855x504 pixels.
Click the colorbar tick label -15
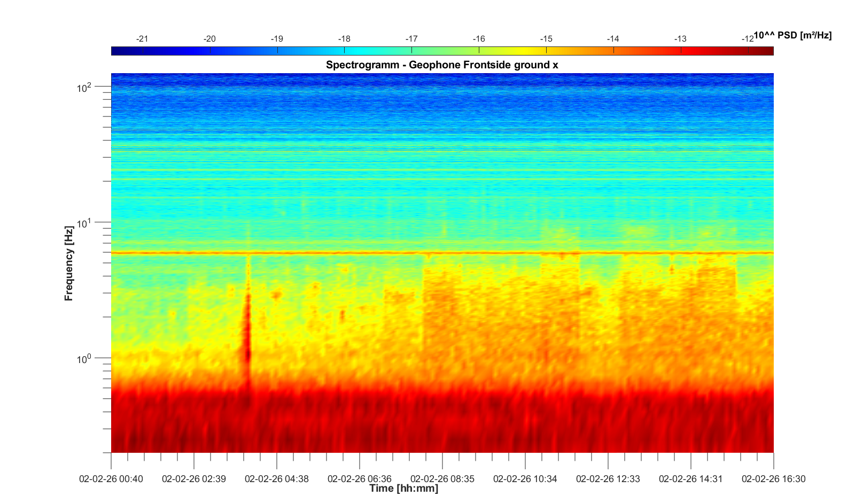click(x=546, y=39)
